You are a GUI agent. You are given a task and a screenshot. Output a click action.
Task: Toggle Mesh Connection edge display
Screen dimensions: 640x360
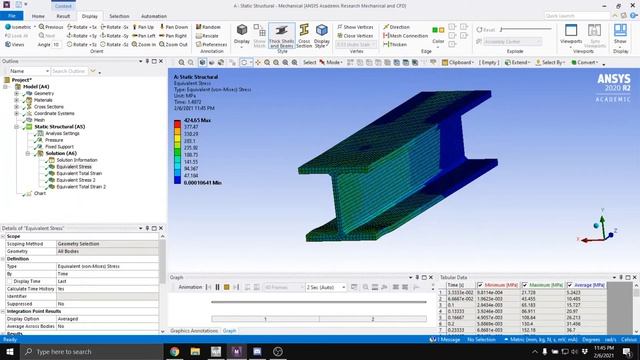pos(405,36)
